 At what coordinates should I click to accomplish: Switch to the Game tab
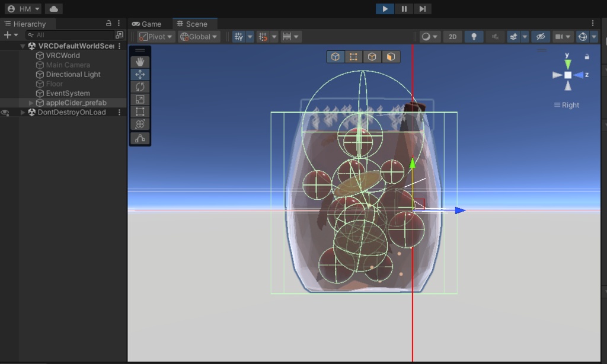147,24
